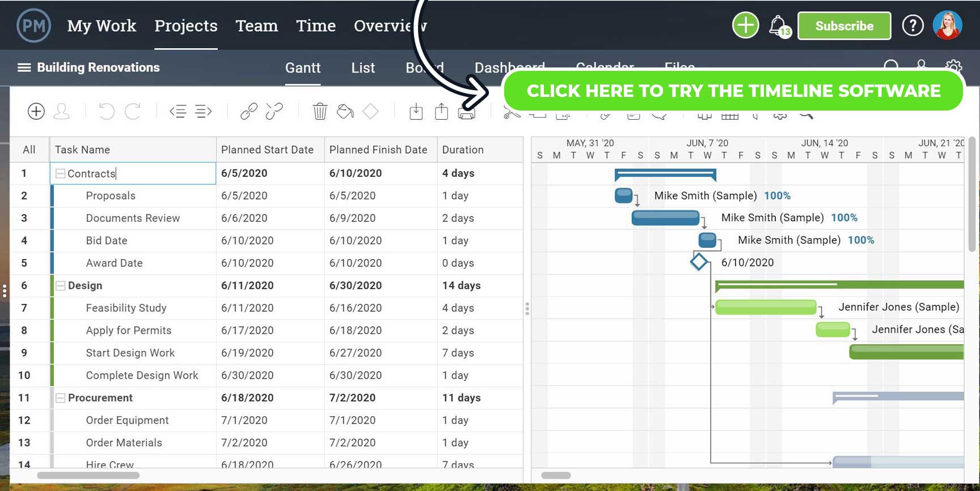
Task: Undo the last action
Action: (x=107, y=111)
